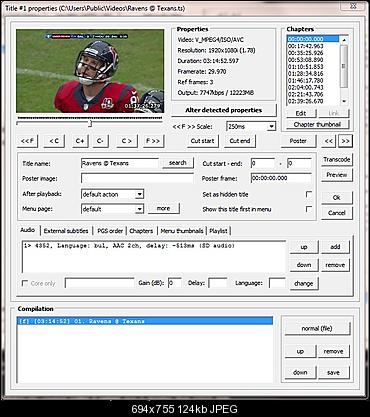The width and height of the screenshot is (370, 417).
Task: Click the save compilation button
Action: click(333, 373)
